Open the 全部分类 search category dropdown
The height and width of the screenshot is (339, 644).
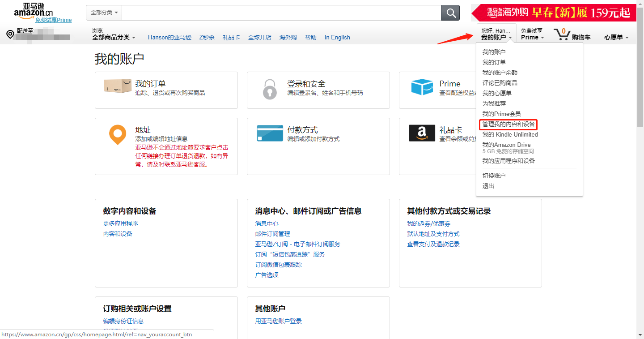point(104,13)
